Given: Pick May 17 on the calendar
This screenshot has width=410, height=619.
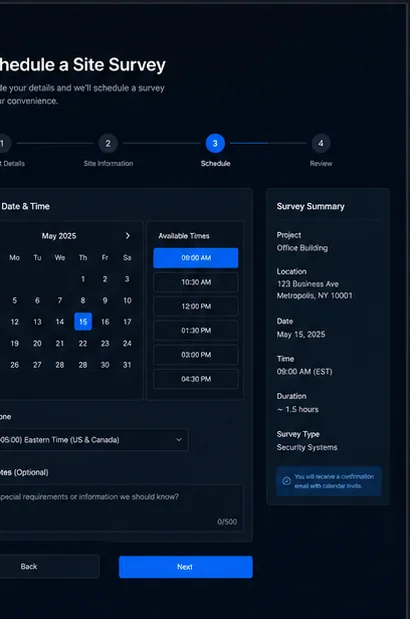Looking at the screenshot, I should (x=127, y=322).
